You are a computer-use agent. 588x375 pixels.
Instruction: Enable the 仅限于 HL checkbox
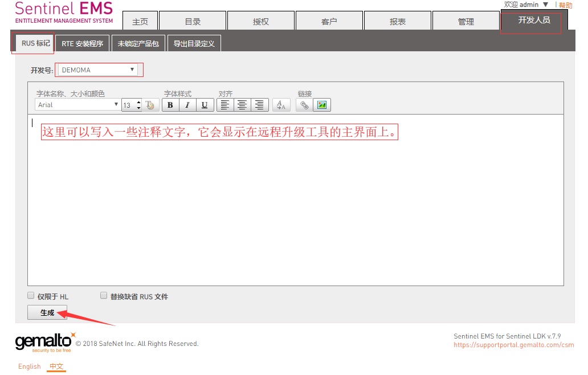(x=31, y=296)
